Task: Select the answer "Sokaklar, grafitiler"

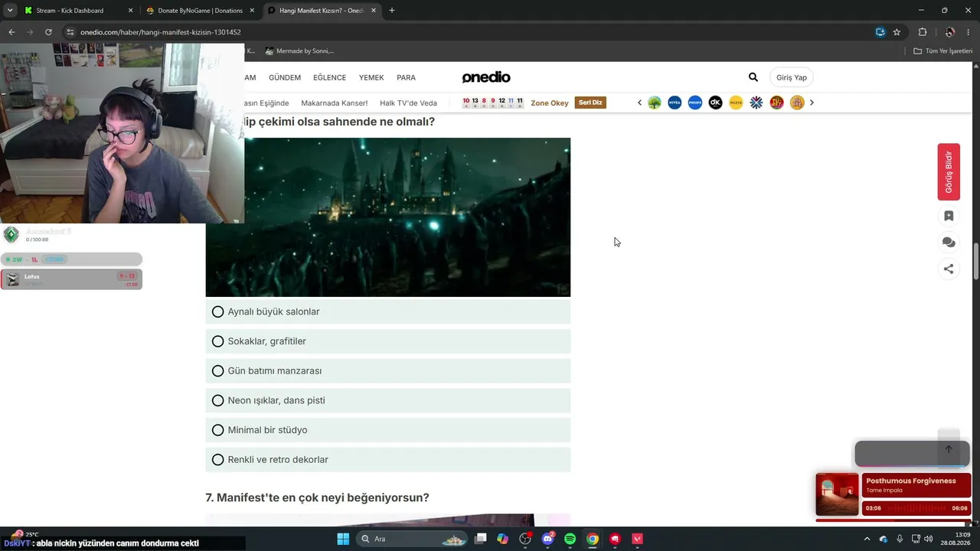Action: 388,341
